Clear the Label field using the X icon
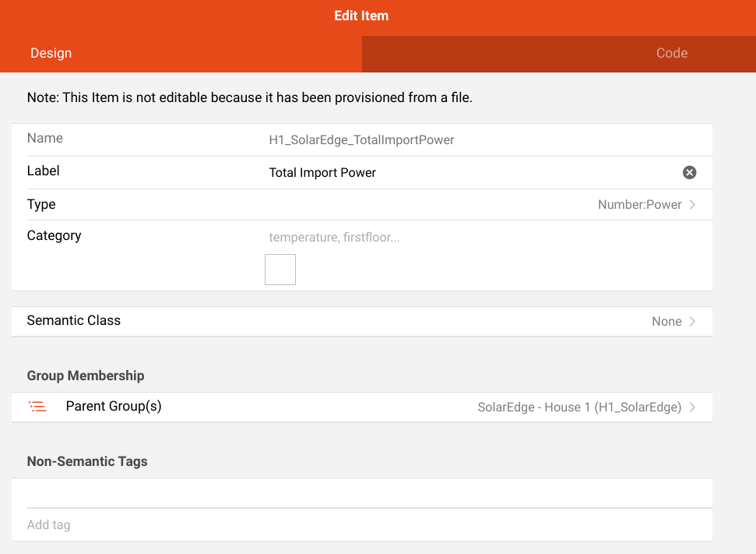 (x=689, y=173)
